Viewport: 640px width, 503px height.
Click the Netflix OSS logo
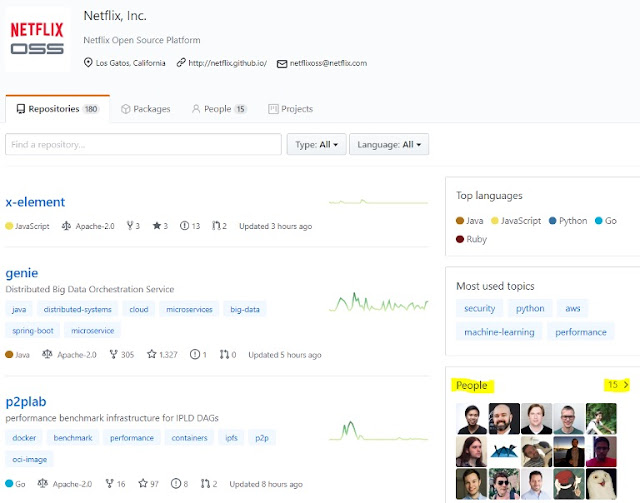37,39
